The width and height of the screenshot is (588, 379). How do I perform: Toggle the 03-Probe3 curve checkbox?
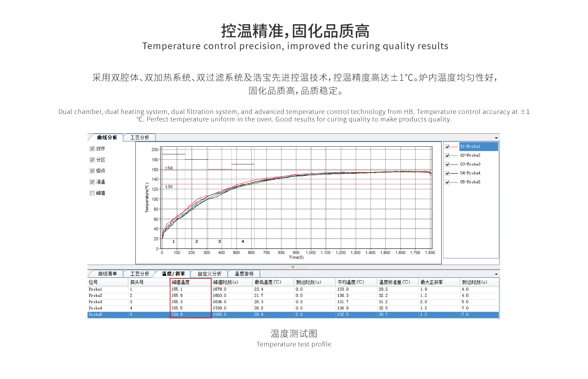tap(447, 164)
